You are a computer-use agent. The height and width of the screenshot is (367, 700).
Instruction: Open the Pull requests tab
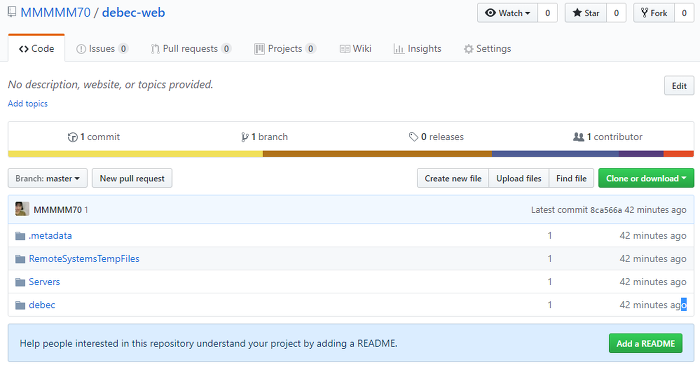click(x=191, y=49)
